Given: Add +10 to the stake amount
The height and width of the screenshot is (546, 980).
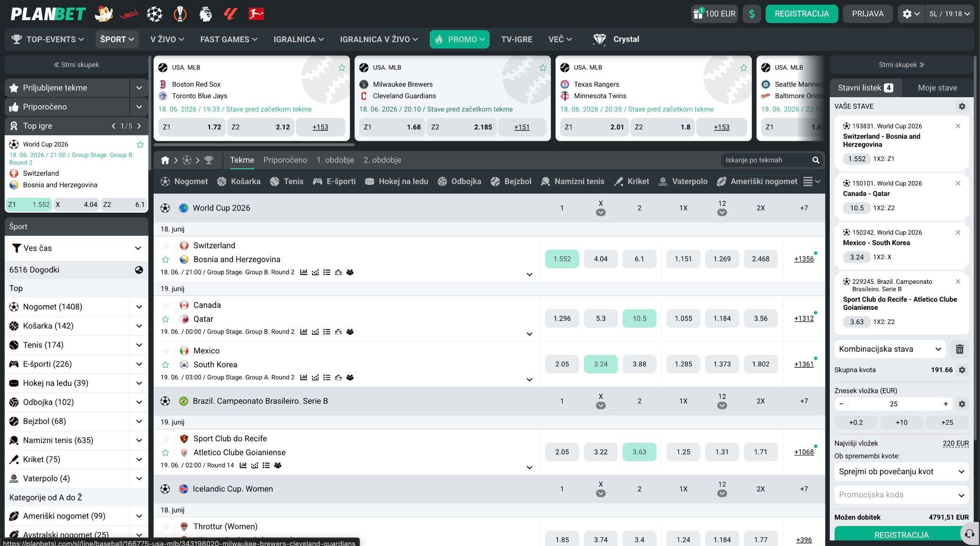Looking at the screenshot, I should coord(902,422).
